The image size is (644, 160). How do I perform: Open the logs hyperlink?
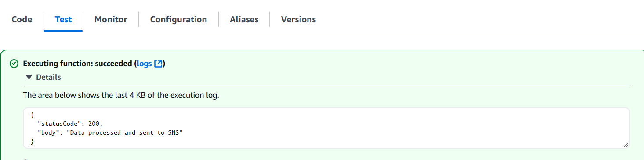145,64
